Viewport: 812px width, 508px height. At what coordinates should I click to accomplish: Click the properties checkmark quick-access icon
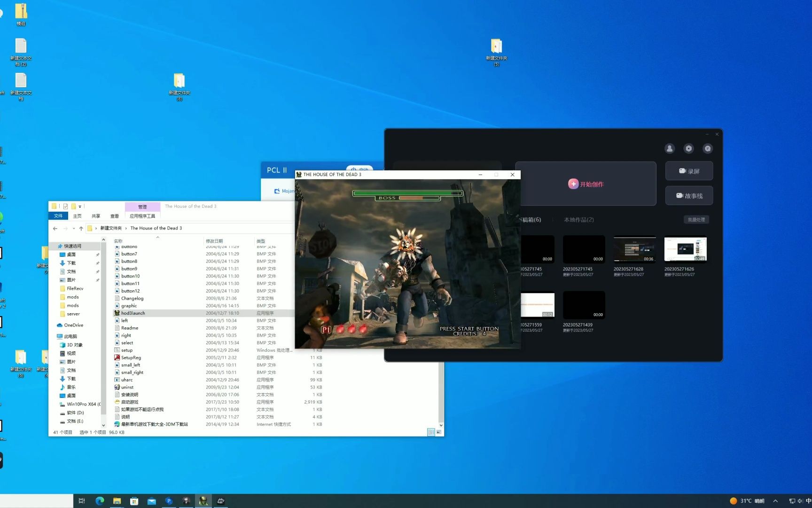click(65, 206)
